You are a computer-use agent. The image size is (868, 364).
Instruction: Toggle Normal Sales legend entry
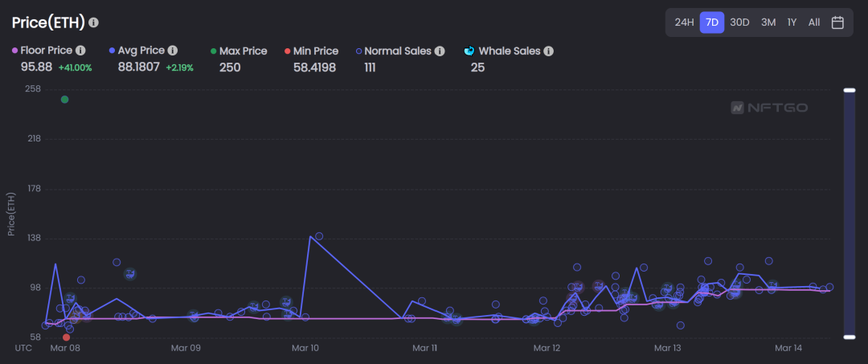393,51
